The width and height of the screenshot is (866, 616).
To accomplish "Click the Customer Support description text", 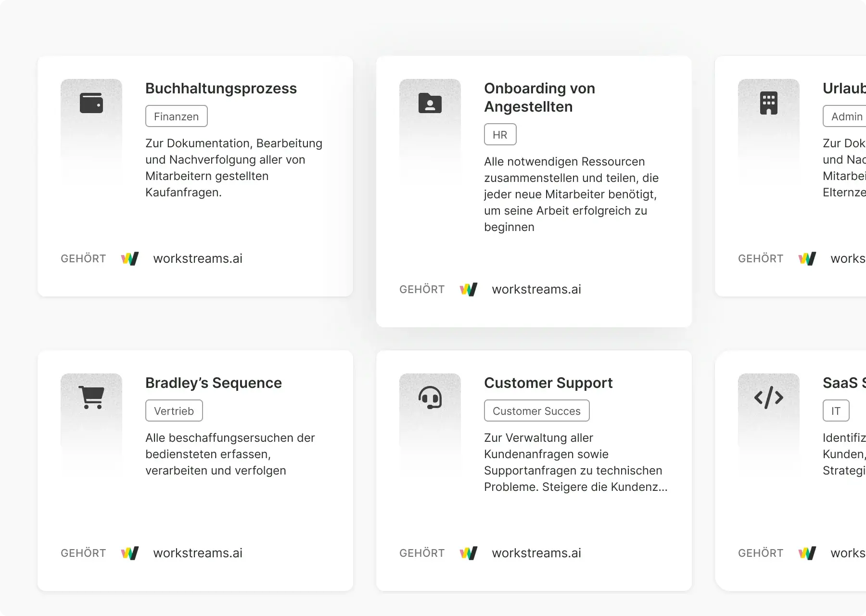I will 575,462.
